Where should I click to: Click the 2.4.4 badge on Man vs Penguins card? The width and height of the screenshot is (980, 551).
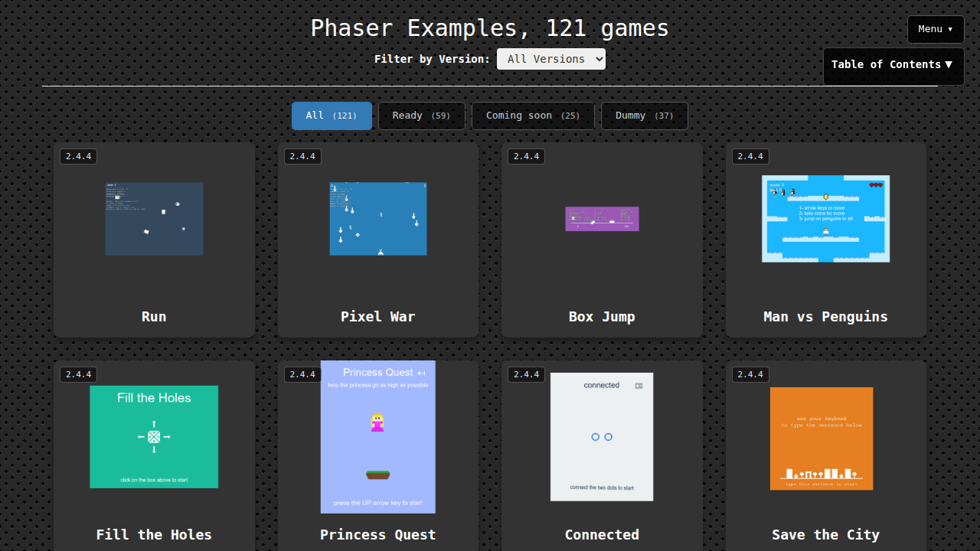click(x=750, y=156)
